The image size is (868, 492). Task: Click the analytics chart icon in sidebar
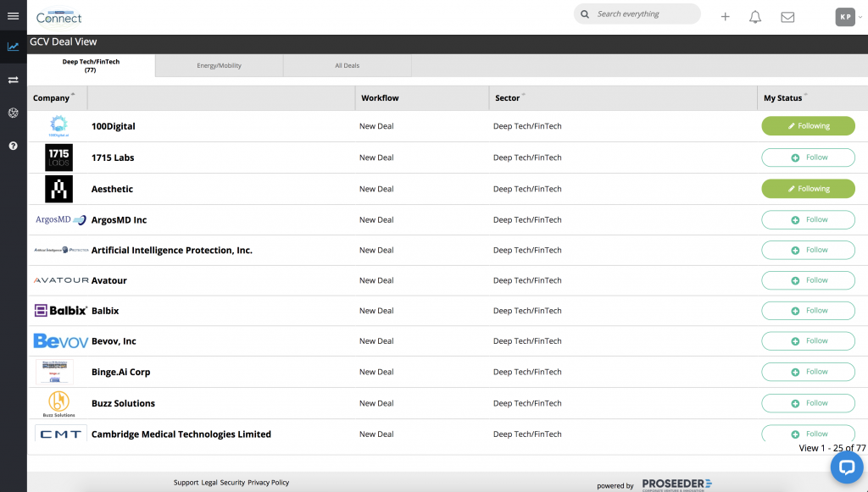(x=13, y=47)
